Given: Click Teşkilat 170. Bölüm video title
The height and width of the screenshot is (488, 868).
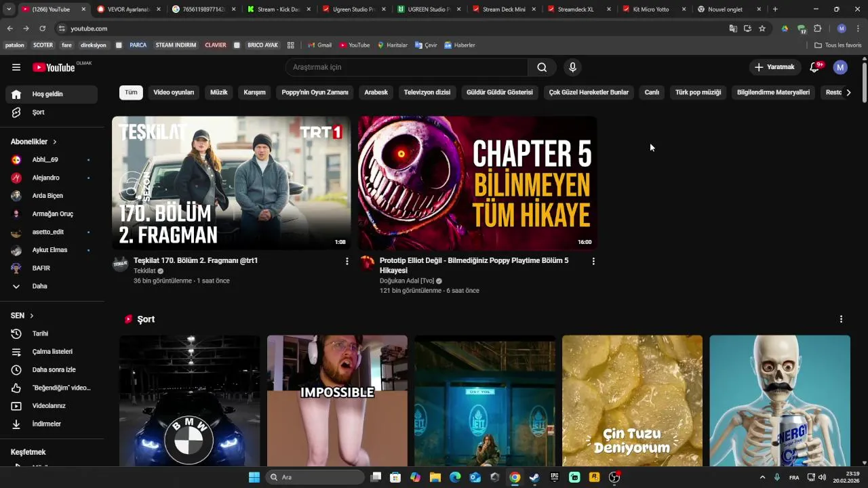Looking at the screenshot, I should pos(195,260).
